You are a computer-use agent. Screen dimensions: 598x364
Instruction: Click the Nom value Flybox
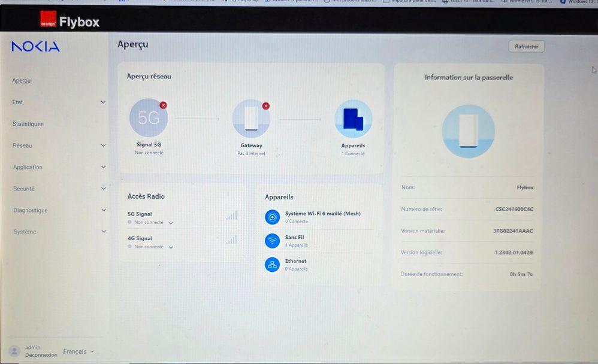[525, 187]
